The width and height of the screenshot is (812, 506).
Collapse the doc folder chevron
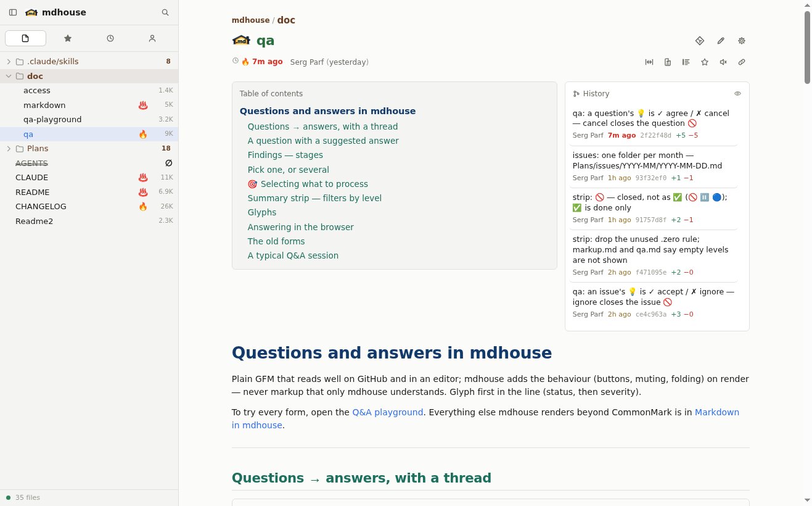click(9, 77)
